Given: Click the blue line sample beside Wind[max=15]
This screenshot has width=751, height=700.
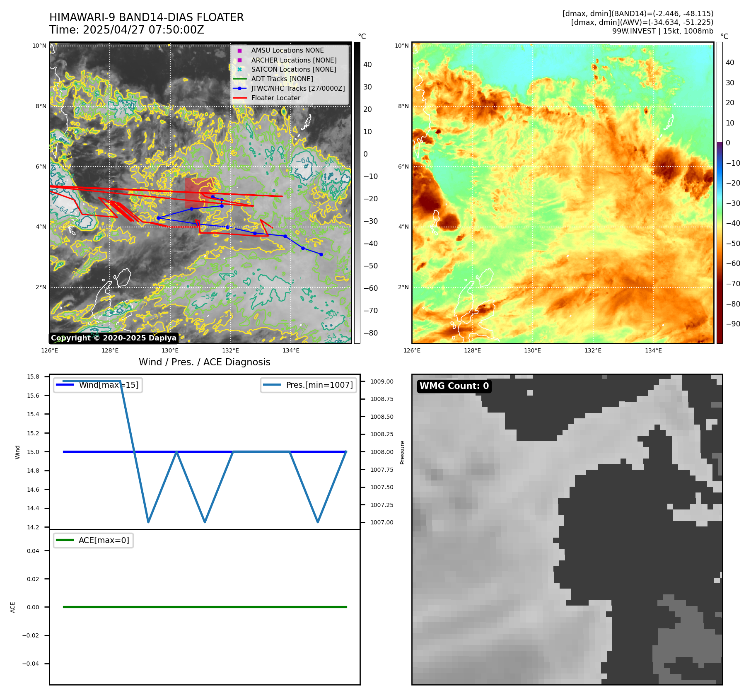Looking at the screenshot, I should 65,385.
